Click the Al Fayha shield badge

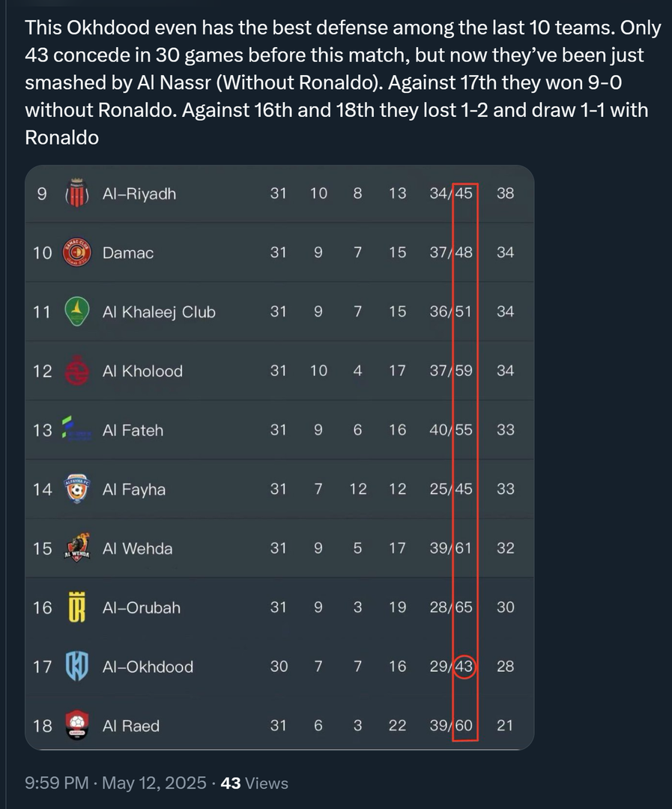77,488
